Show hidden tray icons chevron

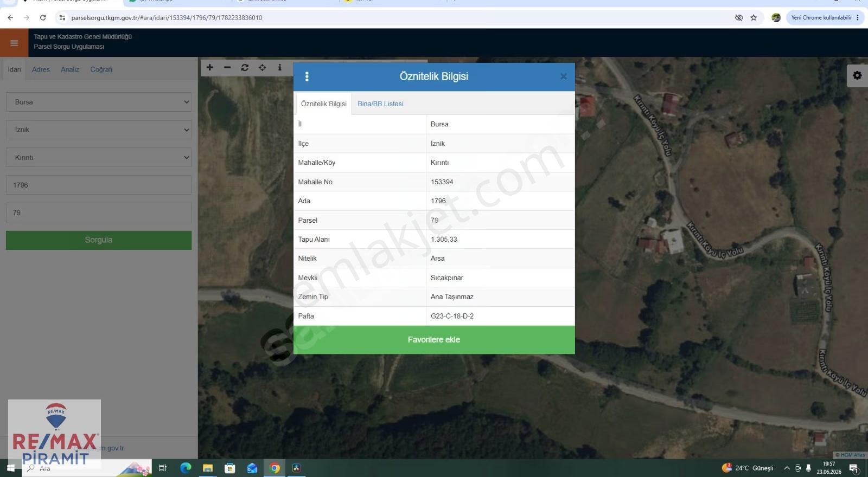click(787, 468)
